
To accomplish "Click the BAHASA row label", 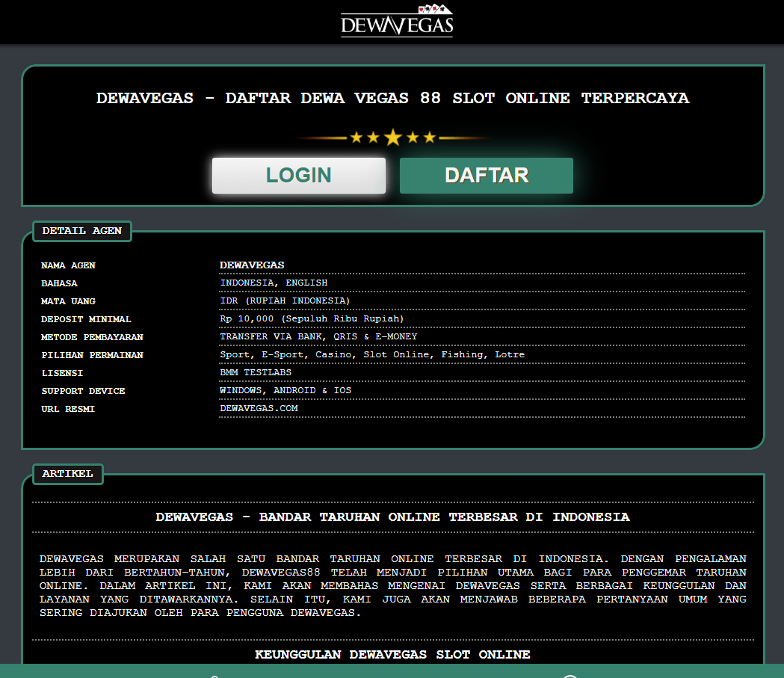I will click(60, 283).
